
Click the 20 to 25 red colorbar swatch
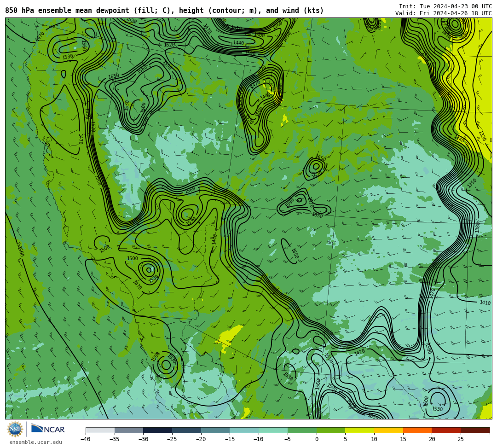point(446,430)
